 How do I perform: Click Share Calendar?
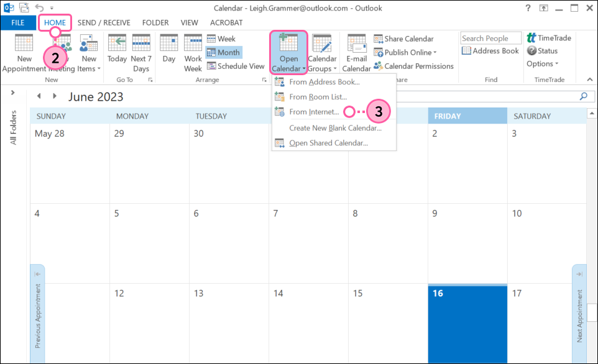[x=403, y=39]
